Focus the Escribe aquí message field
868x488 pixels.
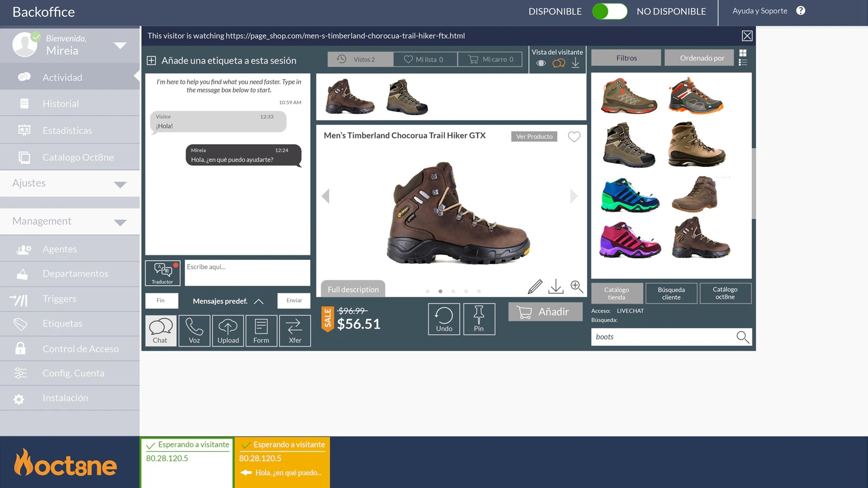tap(247, 273)
